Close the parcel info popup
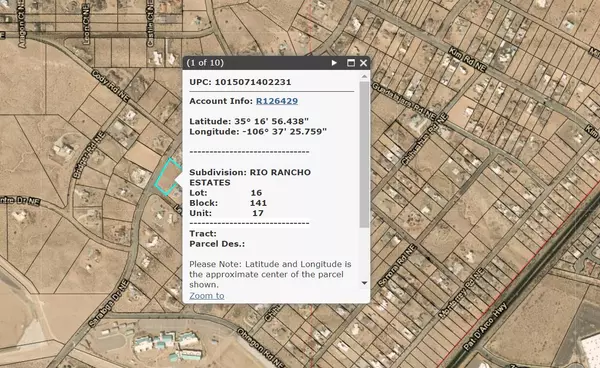Viewport: 600px width, 368px height. [x=363, y=63]
